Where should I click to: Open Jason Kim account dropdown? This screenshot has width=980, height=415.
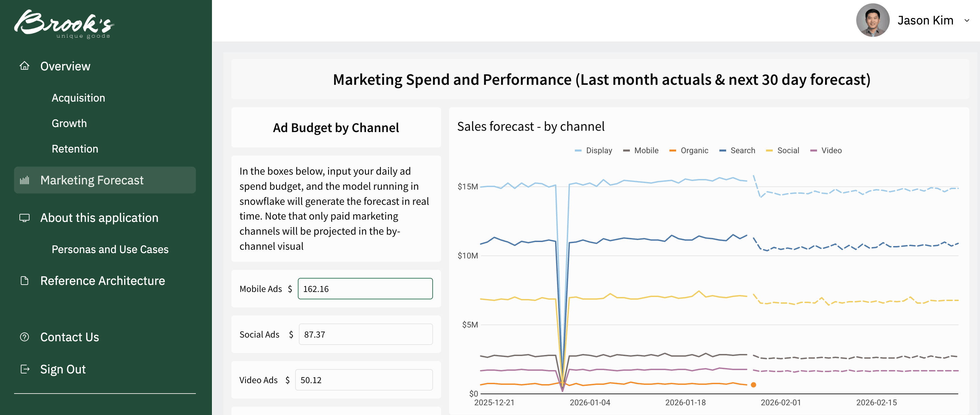coord(925,20)
